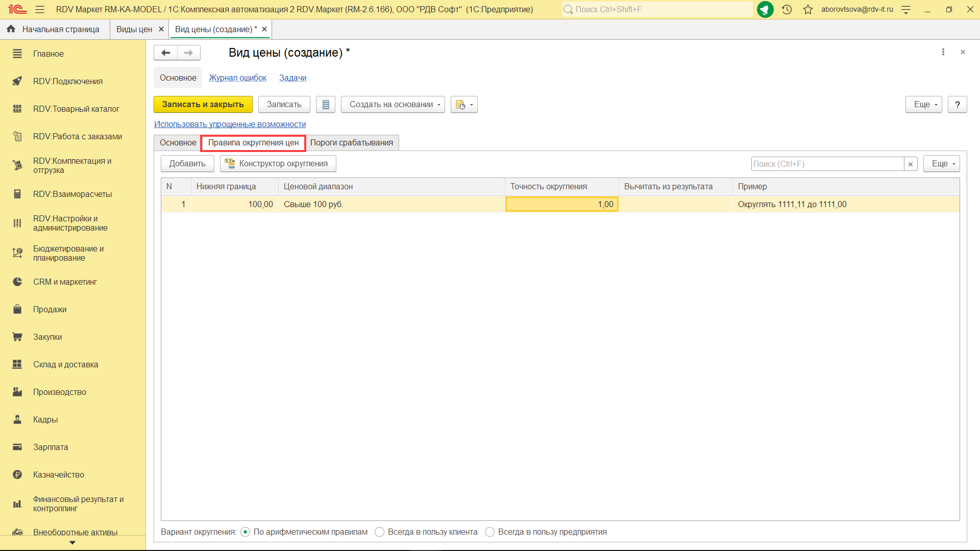Expand Создать на основании dropdown
The height and width of the screenshot is (551, 980).
click(x=393, y=105)
